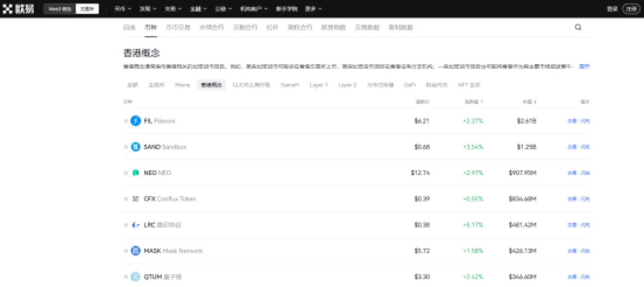Filter coins by DeFi category
The width and height of the screenshot is (644, 287).
[410, 85]
